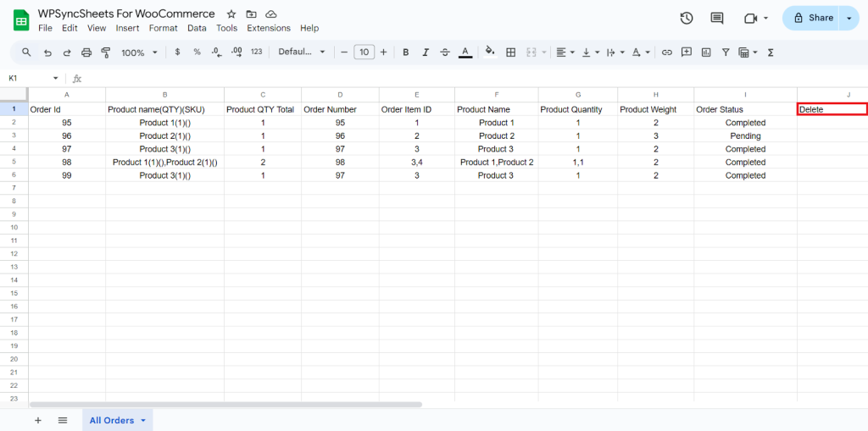
Task: Click the Pending status cell
Action: pyautogui.click(x=745, y=135)
